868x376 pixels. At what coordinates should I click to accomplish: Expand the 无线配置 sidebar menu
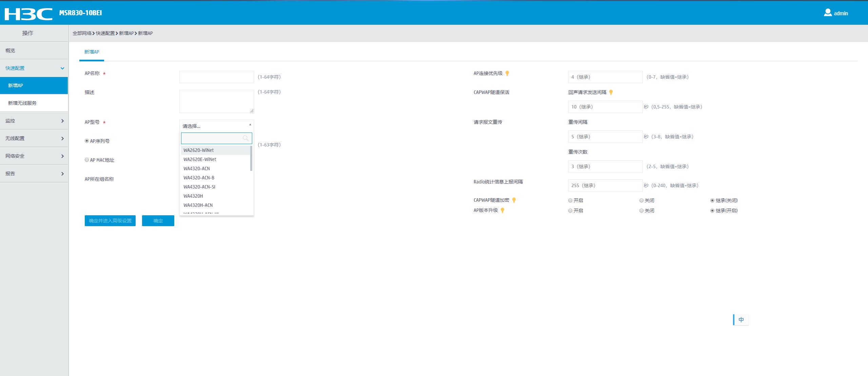[x=34, y=138]
